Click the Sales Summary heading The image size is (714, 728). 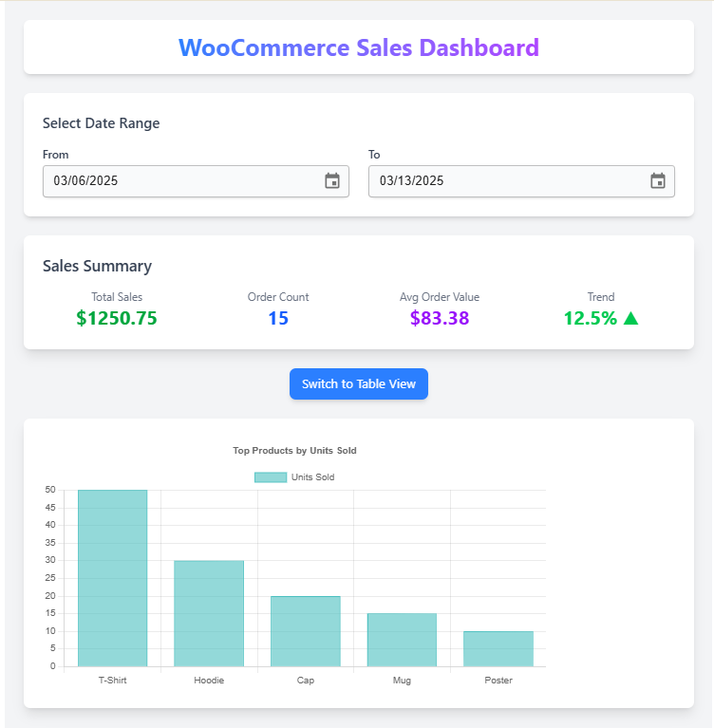[x=97, y=266]
